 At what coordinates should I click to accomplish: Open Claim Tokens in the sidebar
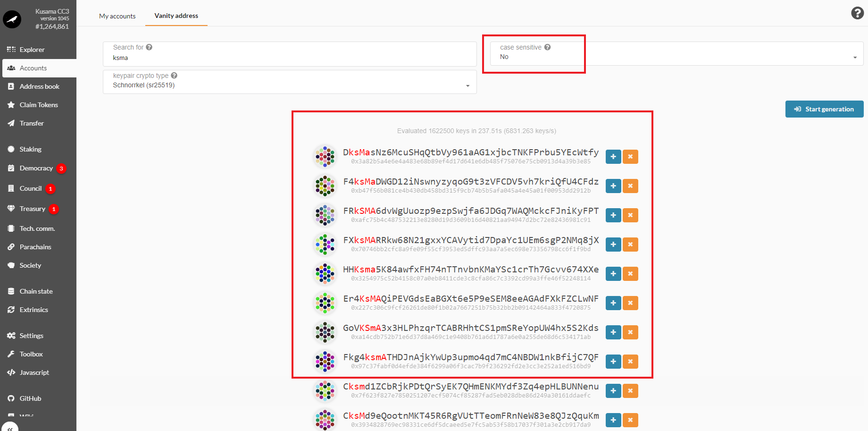click(x=38, y=105)
